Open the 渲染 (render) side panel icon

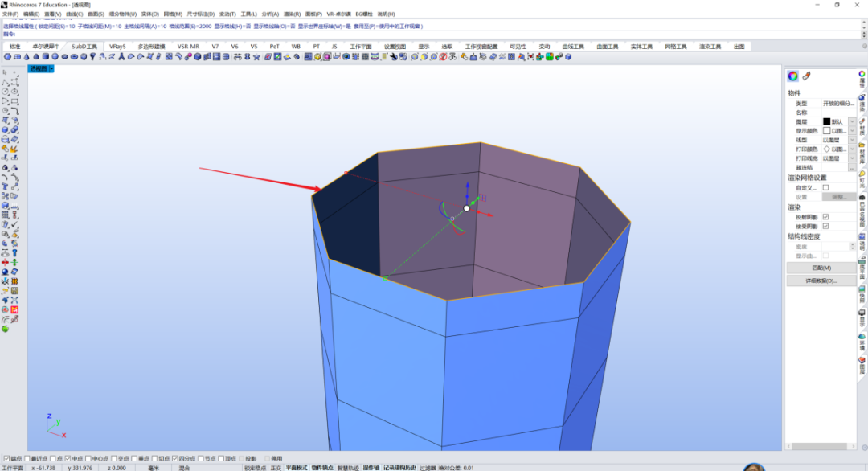[x=862, y=104]
